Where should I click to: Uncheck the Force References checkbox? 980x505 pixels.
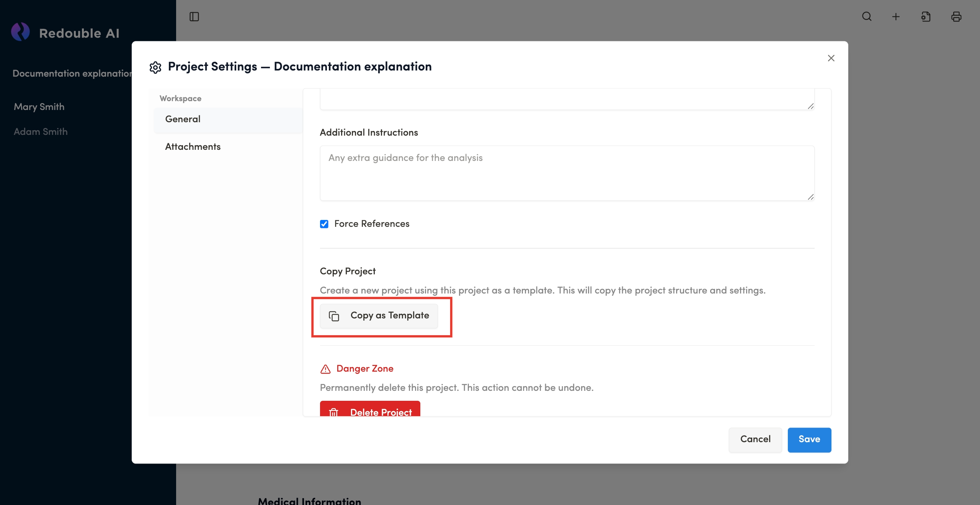pos(324,224)
